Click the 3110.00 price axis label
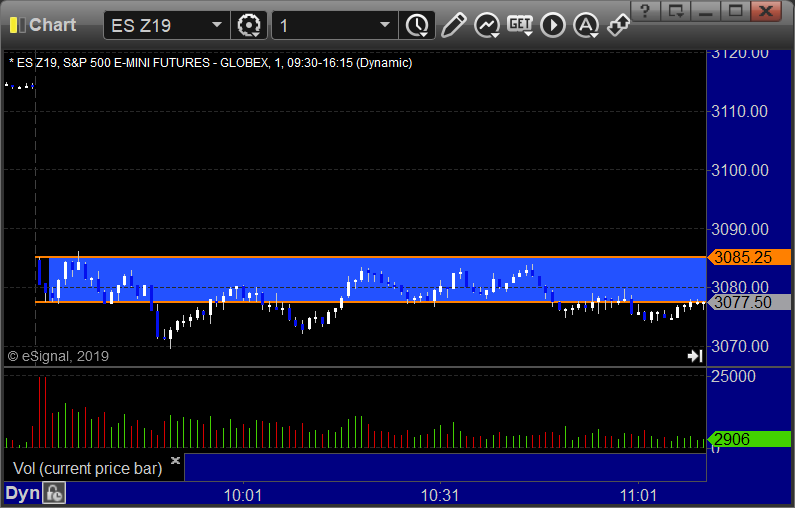The image size is (795, 508). (740, 112)
